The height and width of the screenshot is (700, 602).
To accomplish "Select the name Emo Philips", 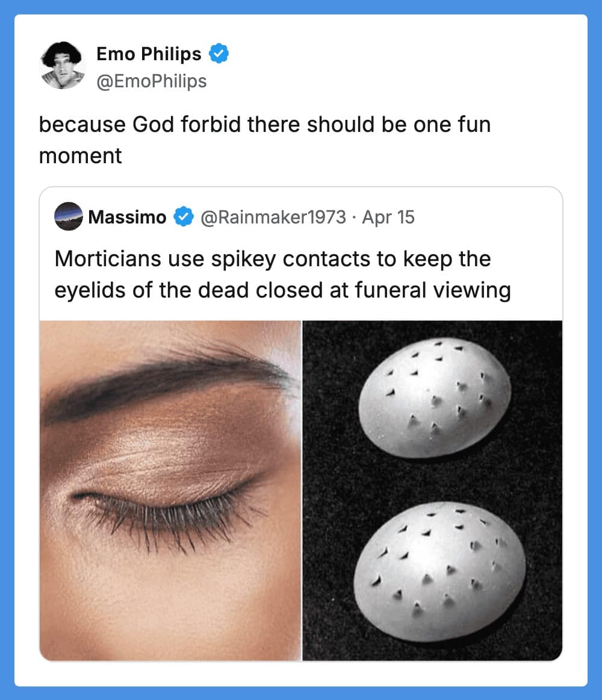I will pyautogui.click(x=149, y=54).
